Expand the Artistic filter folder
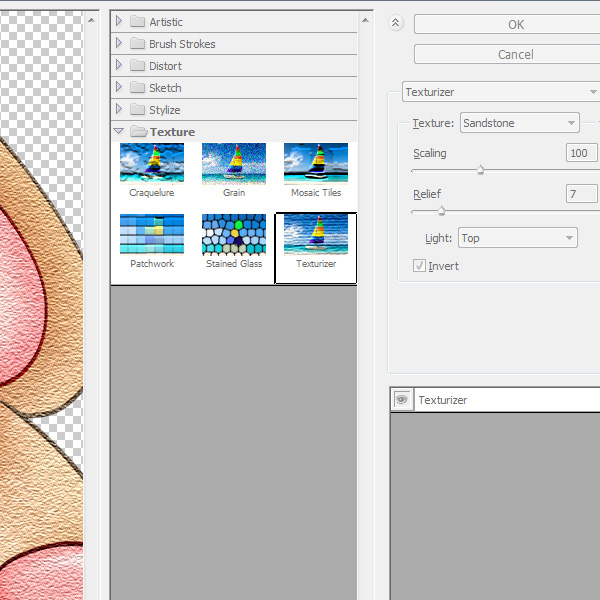The width and height of the screenshot is (600, 600). point(119,21)
